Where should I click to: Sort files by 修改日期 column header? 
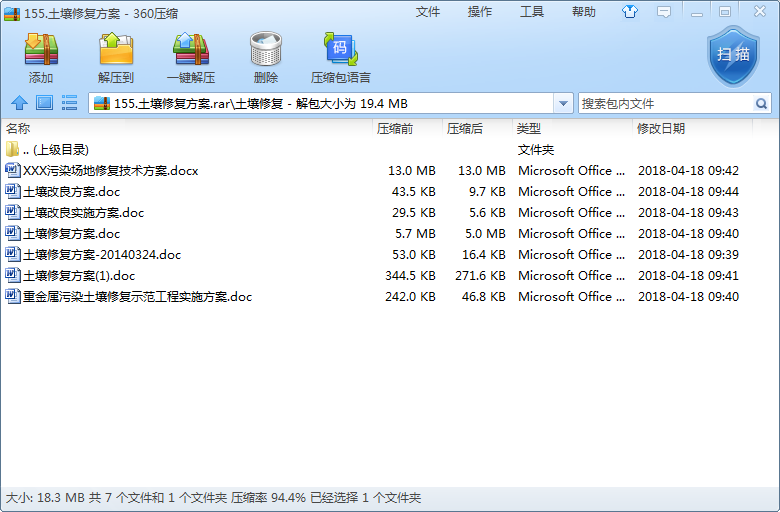click(x=661, y=129)
